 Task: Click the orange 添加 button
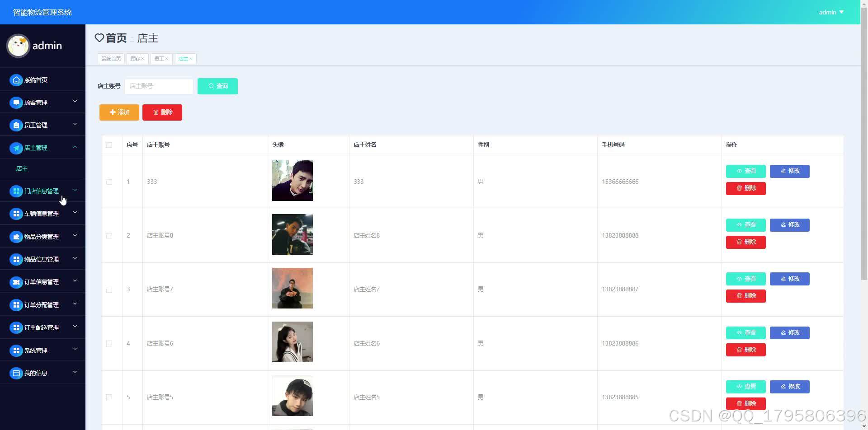[x=119, y=112]
